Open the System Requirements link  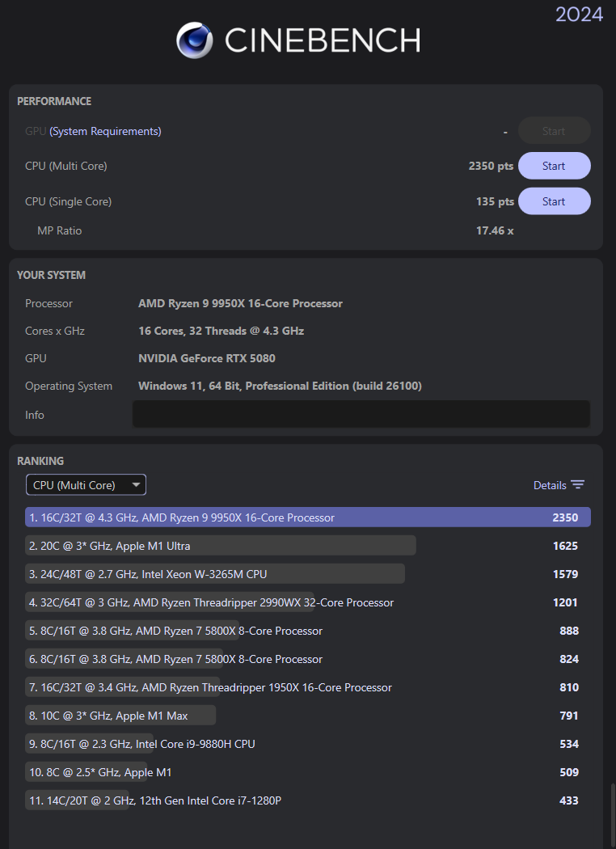click(x=105, y=130)
